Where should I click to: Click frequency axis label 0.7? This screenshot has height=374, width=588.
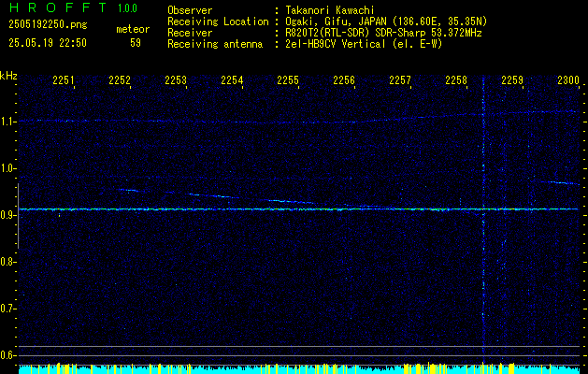7,309
